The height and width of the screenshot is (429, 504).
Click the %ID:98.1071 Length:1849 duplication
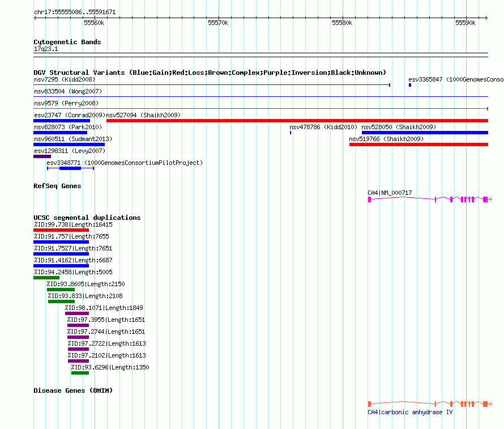[77, 313]
